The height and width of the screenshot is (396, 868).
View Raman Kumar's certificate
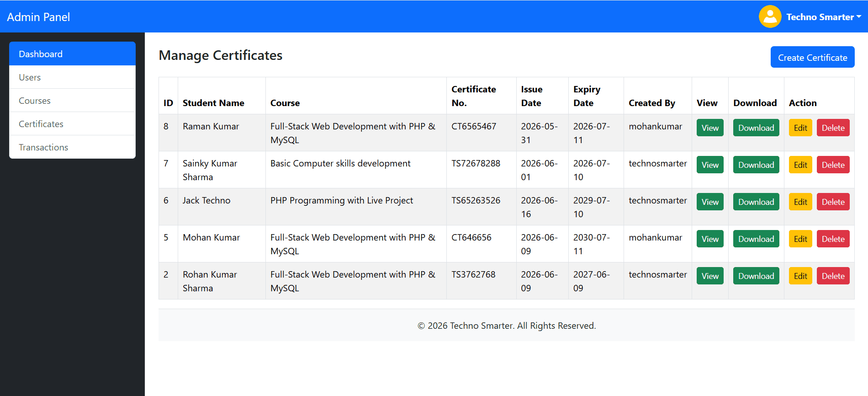click(x=710, y=128)
